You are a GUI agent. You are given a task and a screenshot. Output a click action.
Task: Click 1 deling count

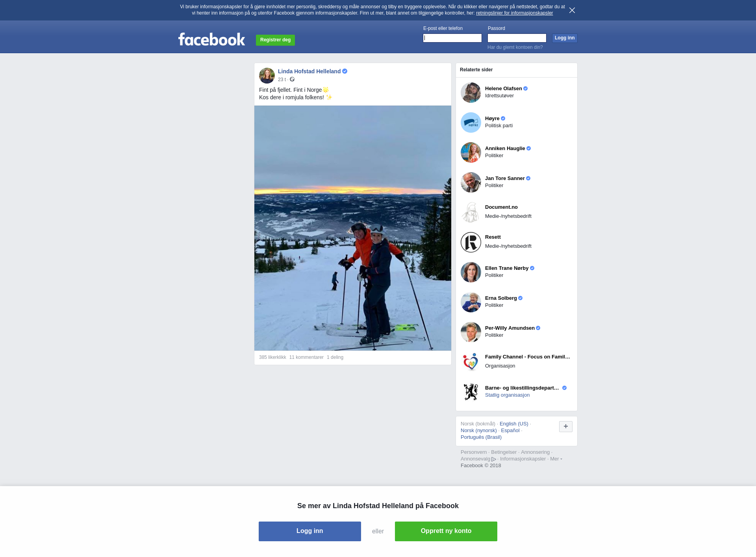(335, 357)
